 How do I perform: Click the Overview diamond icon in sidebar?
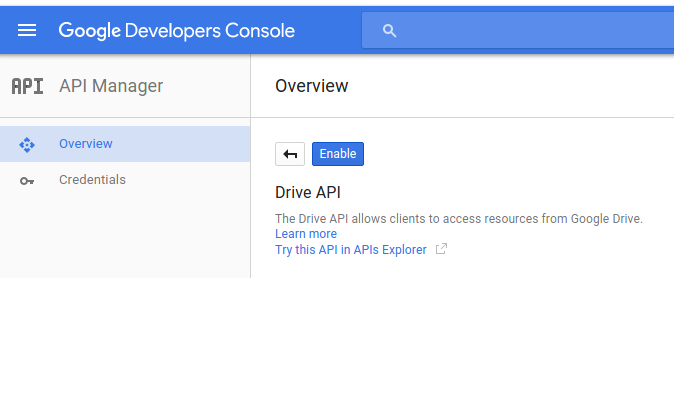tap(27, 144)
